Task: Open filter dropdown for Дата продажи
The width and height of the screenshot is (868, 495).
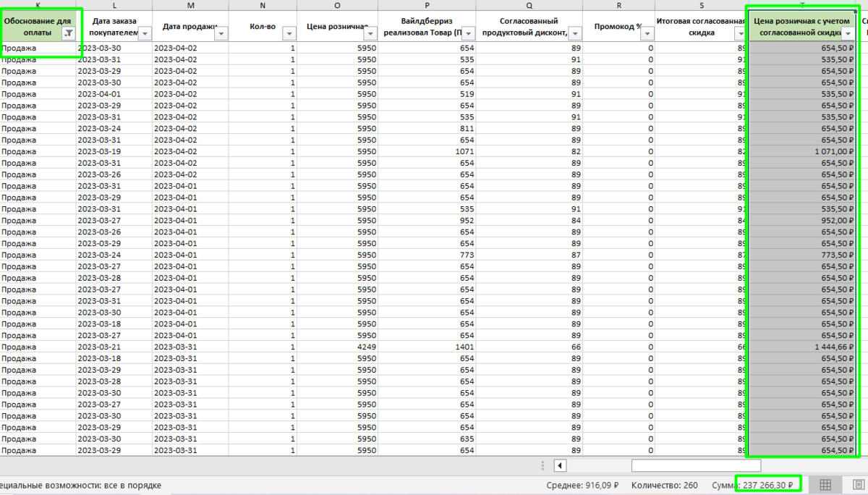Action: click(x=221, y=33)
